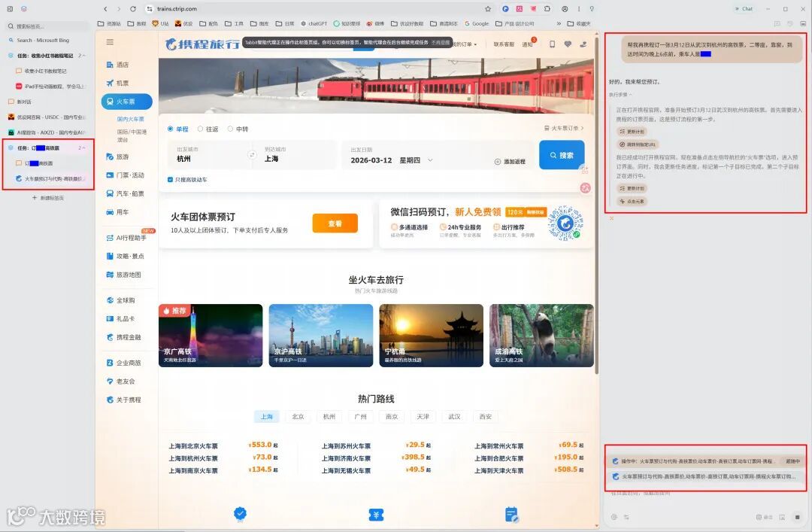Open the browser extensions puzzle icon
The width and height of the screenshot is (812, 532).
coord(547,9)
